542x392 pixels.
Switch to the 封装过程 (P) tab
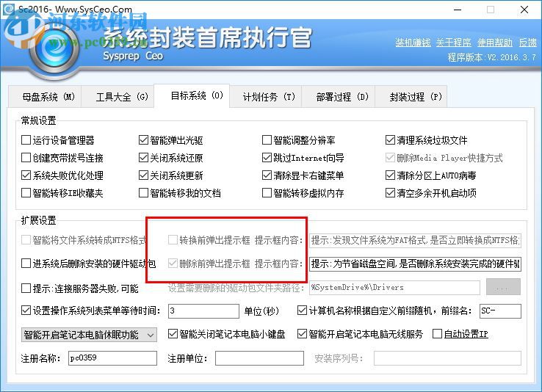tap(411, 97)
